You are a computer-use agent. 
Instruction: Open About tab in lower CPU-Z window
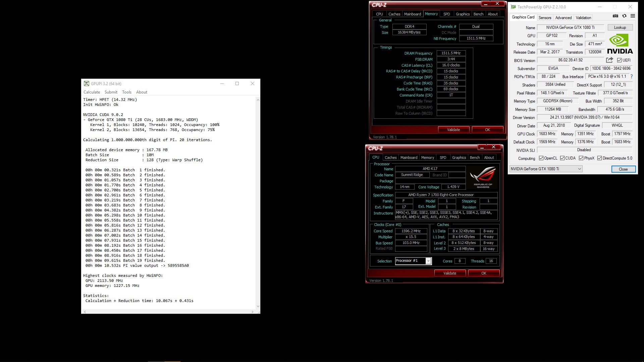489,158
